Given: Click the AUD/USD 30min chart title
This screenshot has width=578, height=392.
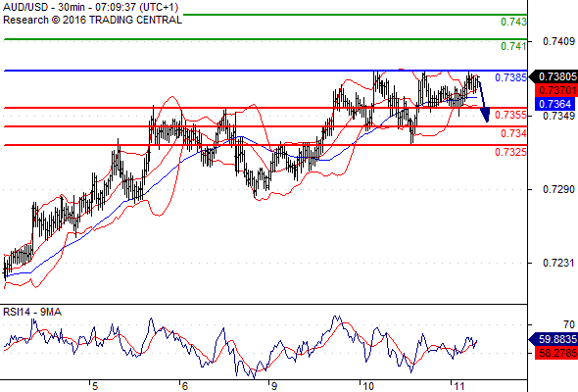Looking at the screenshot, I should pyautogui.click(x=91, y=8).
